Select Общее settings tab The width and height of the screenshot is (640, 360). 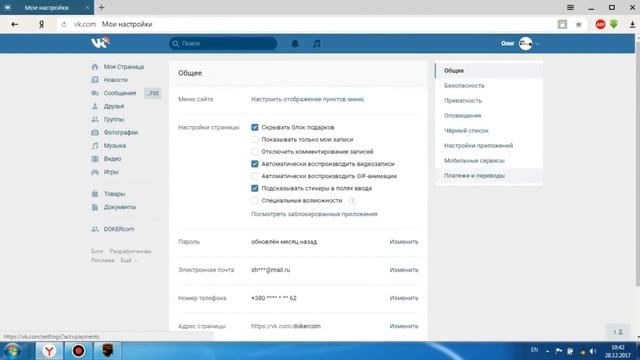(x=489, y=71)
